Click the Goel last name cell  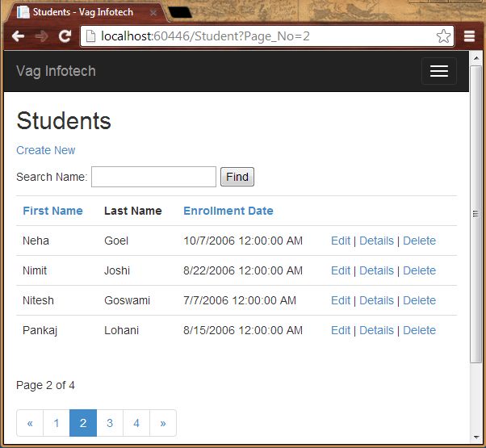(116, 241)
